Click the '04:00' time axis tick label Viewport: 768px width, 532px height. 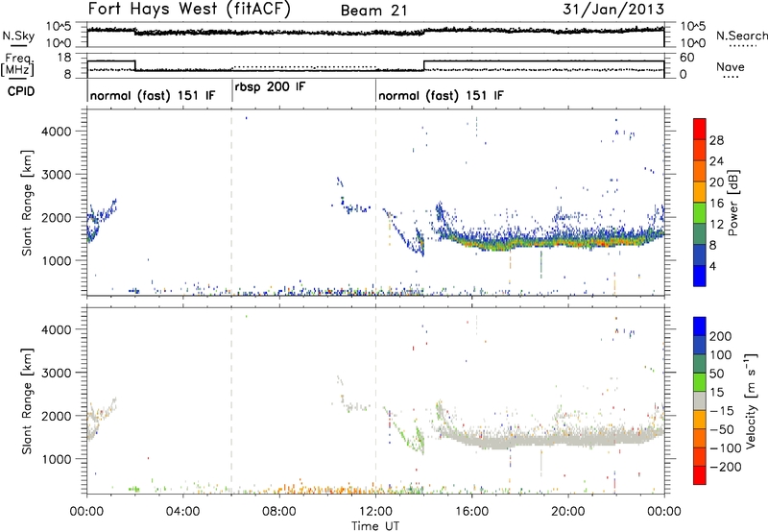[x=182, y=512]
